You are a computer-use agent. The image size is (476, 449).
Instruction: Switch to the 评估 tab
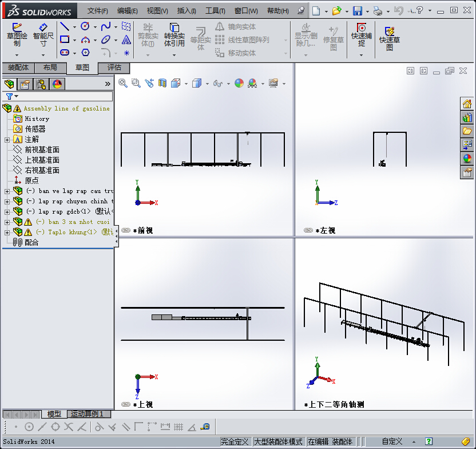tap(114, 68)
